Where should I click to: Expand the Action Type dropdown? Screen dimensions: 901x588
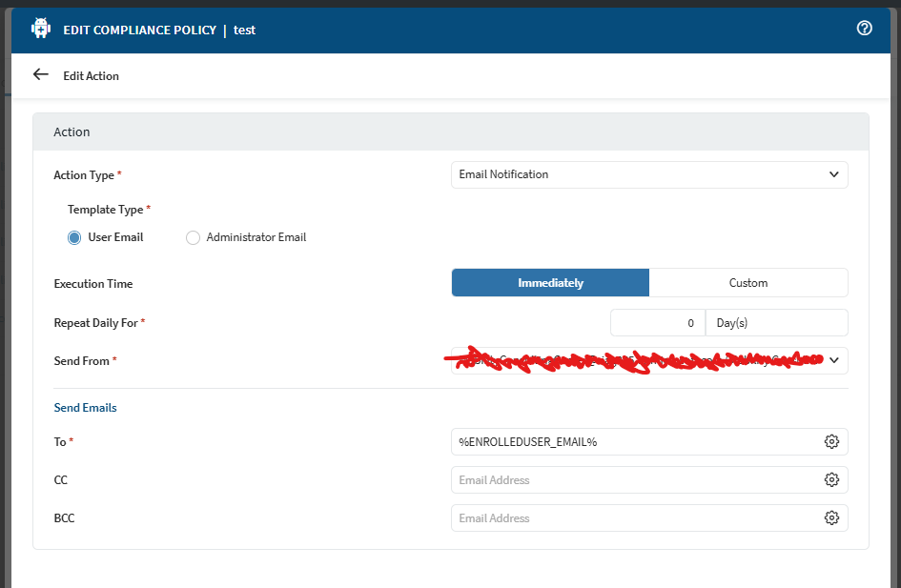tap(648, 174)
